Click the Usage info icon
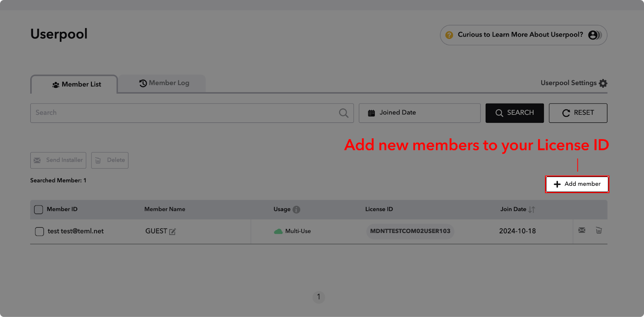The width and height of the screenshot is (644, 317). 297,210
